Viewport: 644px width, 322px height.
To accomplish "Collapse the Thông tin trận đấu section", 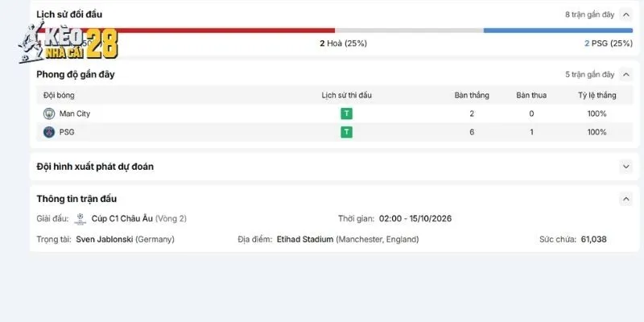I will (625, 199).
